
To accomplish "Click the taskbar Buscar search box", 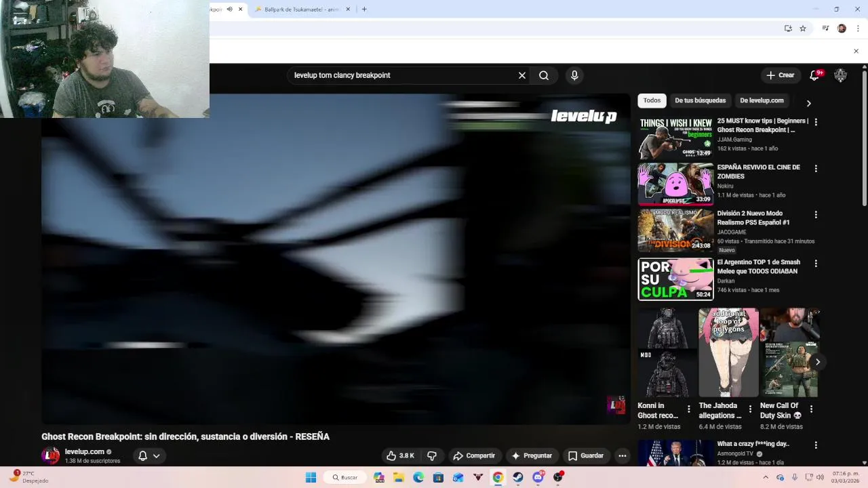I will pos(344,477).
